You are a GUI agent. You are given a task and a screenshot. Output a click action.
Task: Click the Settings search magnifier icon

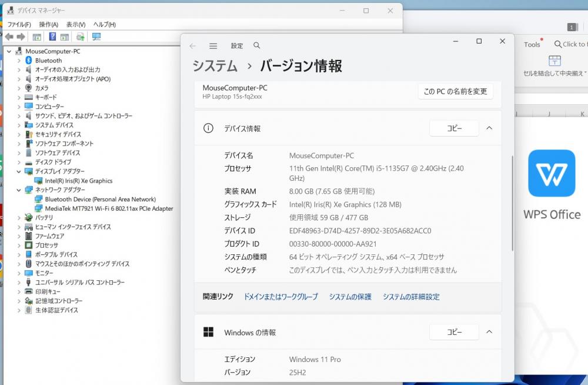[256, 46]
